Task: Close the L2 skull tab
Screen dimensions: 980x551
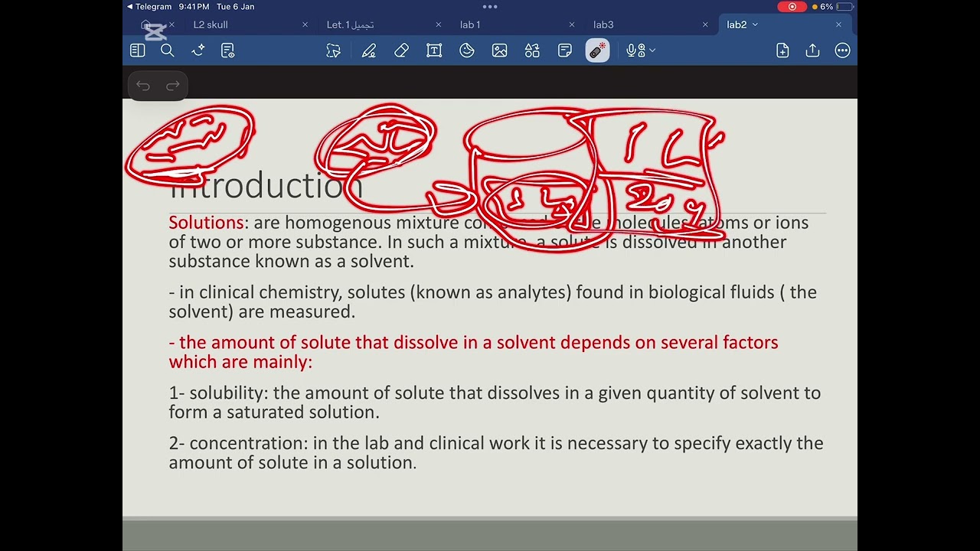Action: tap(305, 24)
